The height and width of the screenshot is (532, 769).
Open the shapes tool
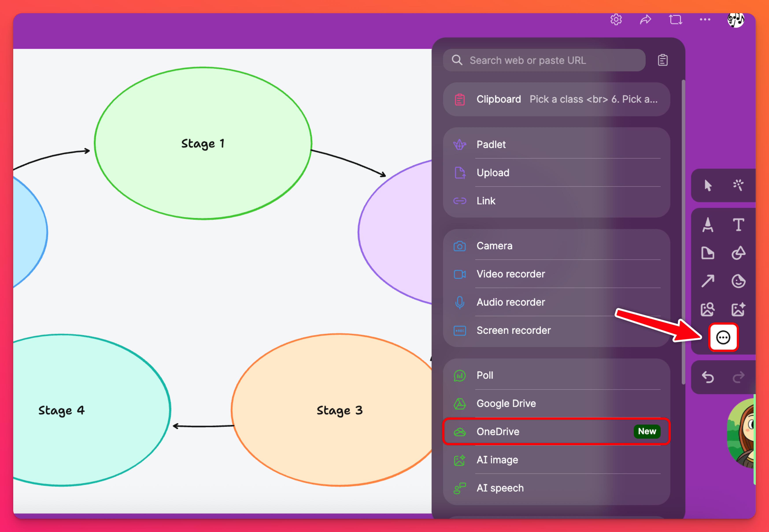click(x=738, y=253)
